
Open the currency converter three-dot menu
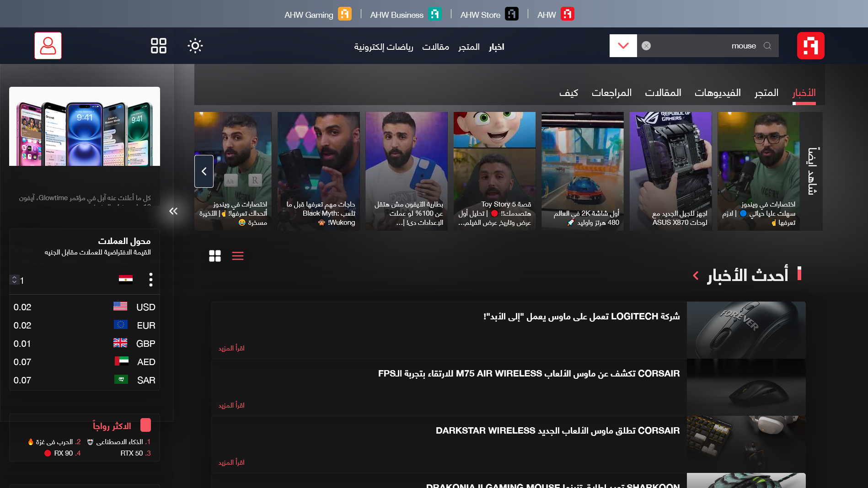(x=151, y=280)
